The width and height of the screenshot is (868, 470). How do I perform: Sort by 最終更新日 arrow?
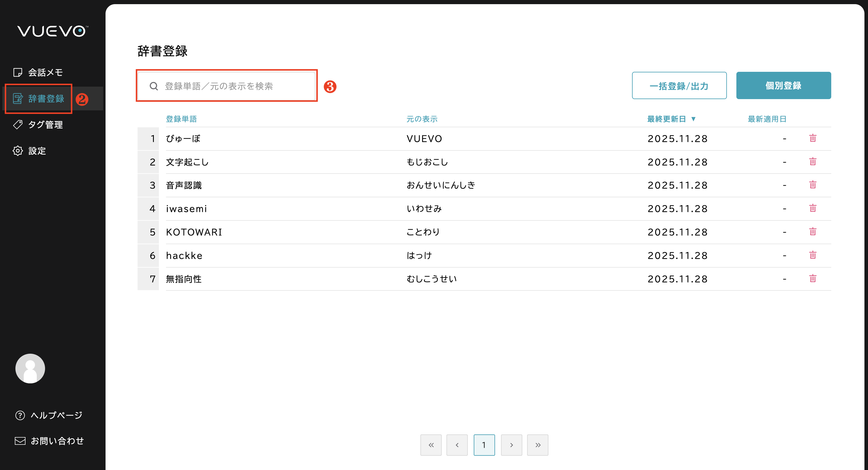pos(693,119)
